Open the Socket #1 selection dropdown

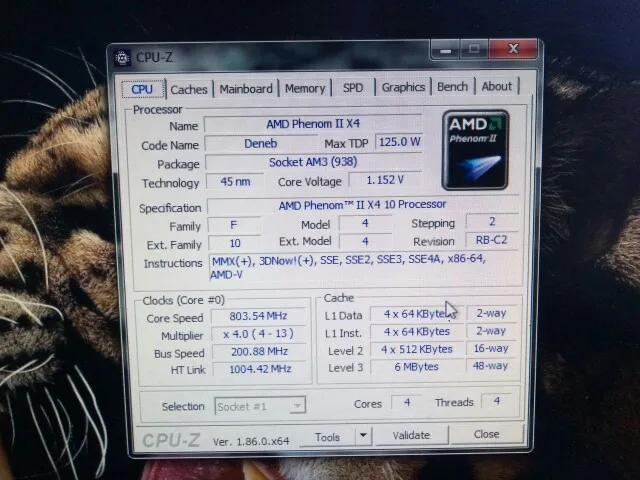point(260,406)
